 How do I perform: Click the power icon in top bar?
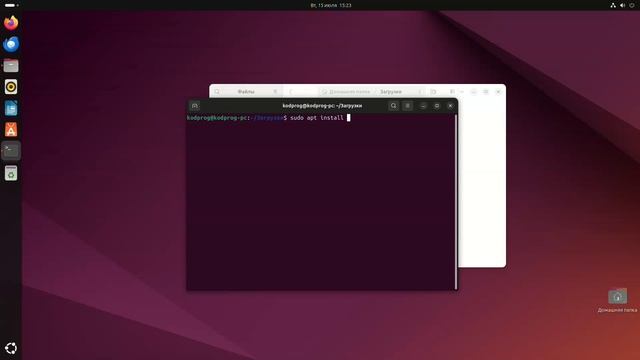point(632,5)
